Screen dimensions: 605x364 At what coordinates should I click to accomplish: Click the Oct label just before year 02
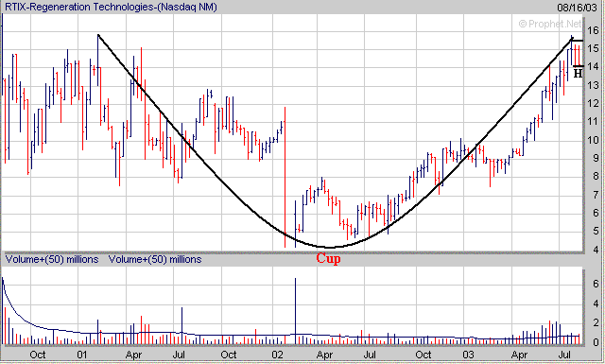click(x=229, y=355)
